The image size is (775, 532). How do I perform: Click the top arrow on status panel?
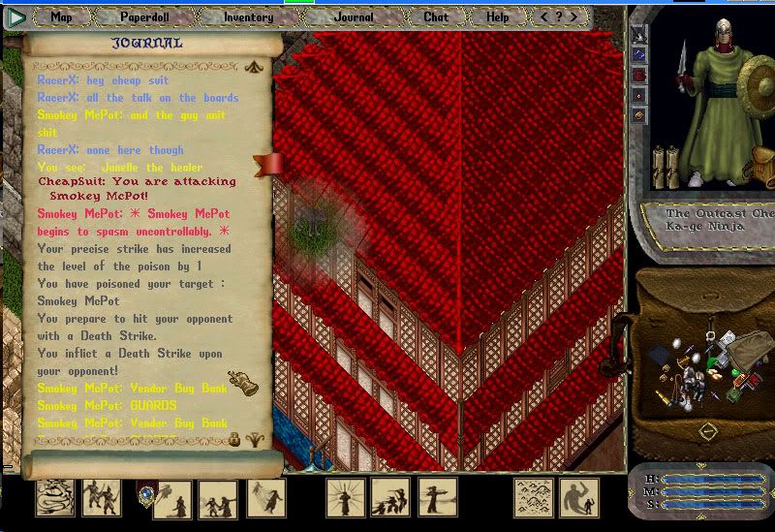tap(701, 466)
